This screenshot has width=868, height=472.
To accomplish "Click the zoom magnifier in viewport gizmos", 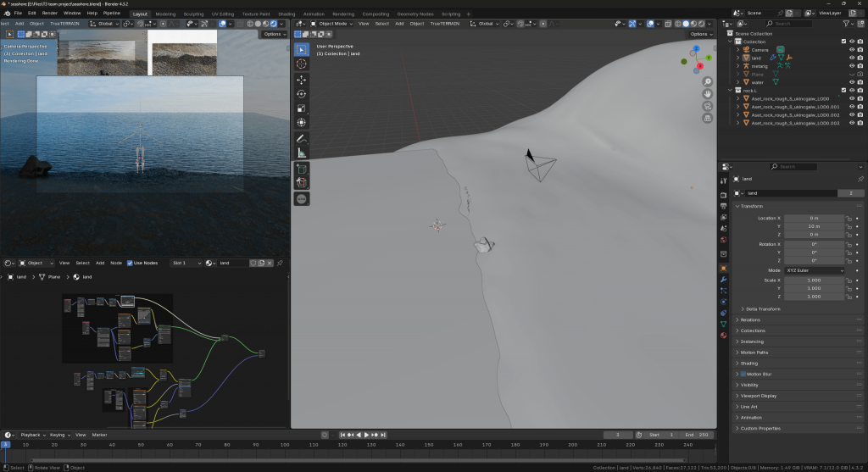I will (707, 80).
